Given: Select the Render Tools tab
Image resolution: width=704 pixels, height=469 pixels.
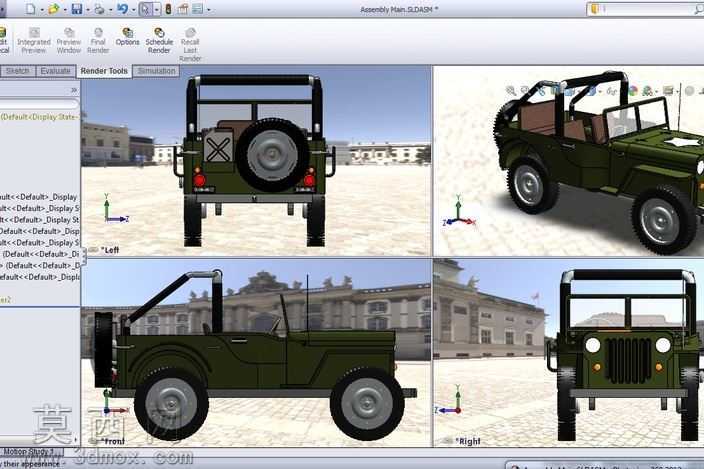Looking at the screenshot, I should 104,71.
